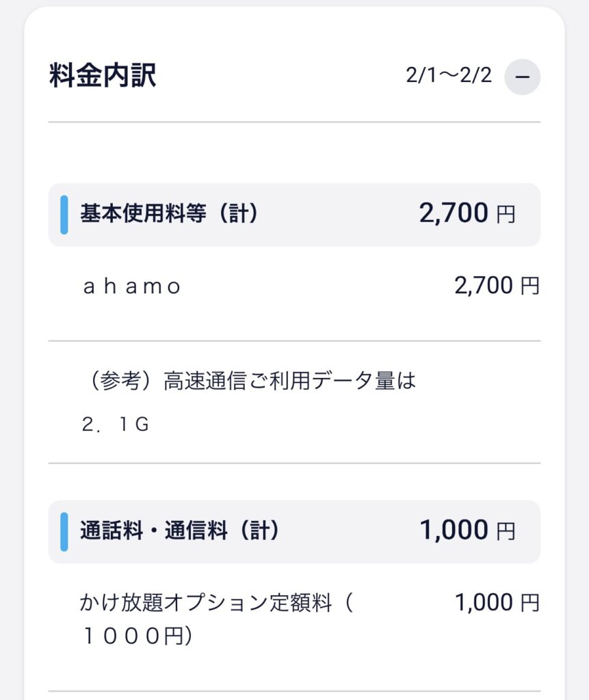Click the blue marker beside 基本使用料等

[x=64, y=215]
